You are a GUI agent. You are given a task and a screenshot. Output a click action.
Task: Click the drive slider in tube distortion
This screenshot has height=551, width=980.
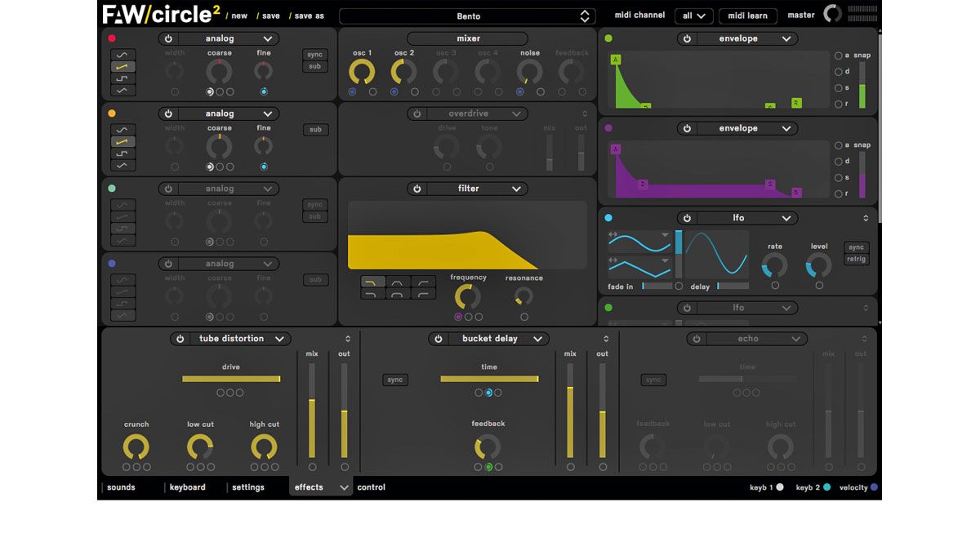pyautogui.click(x=230, y=379)
